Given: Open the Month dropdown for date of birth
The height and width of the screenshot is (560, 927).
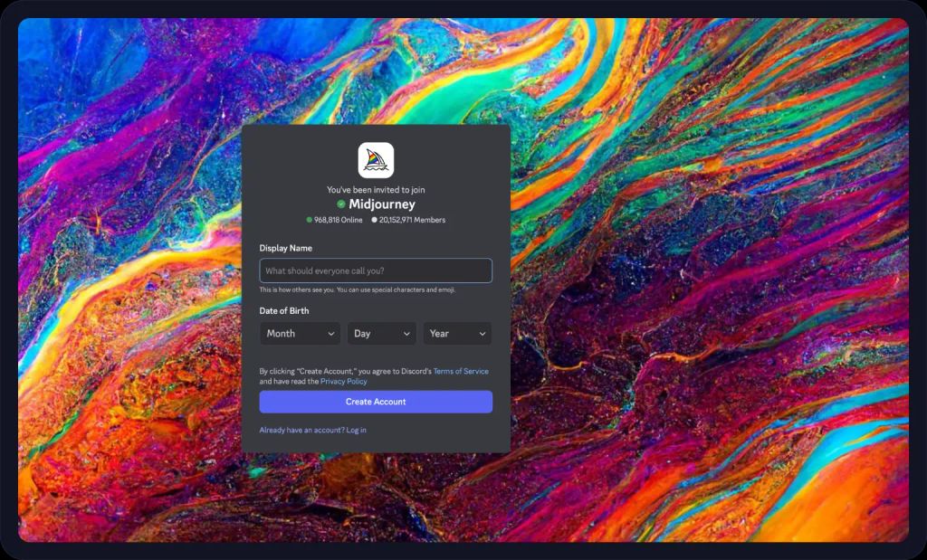Looking at the screenshot, I should click(x=300, y=334).
